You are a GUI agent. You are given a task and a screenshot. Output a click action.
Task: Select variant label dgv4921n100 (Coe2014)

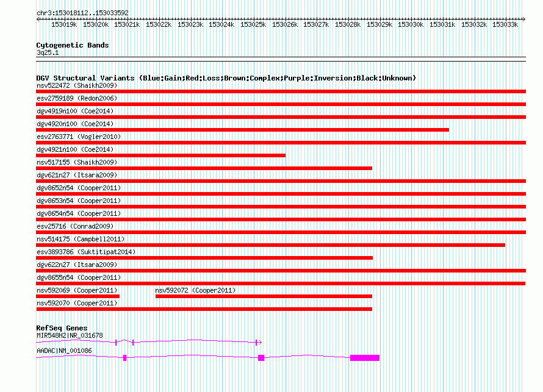point(75,149)
